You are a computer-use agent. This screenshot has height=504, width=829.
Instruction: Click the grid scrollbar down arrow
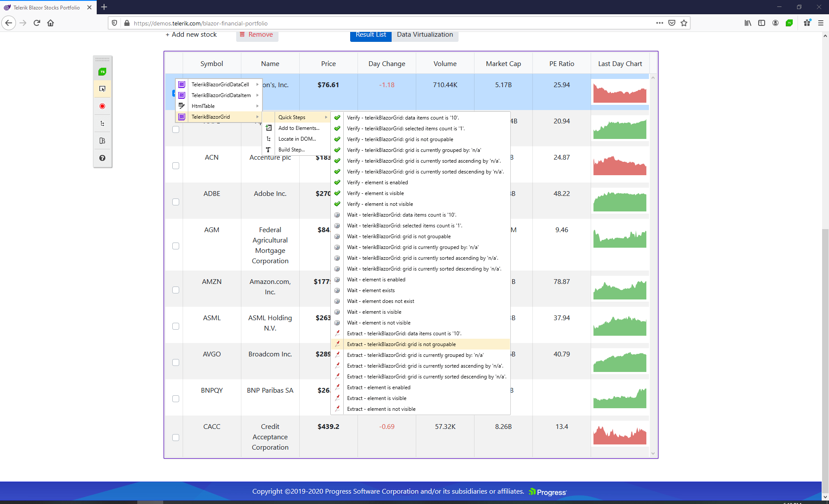[653, 454]
